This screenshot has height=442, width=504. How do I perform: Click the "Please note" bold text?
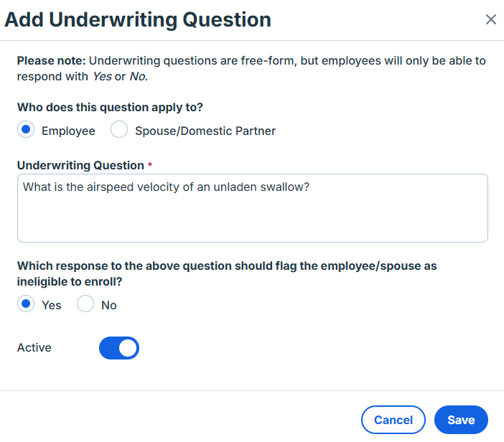[51, 61]
